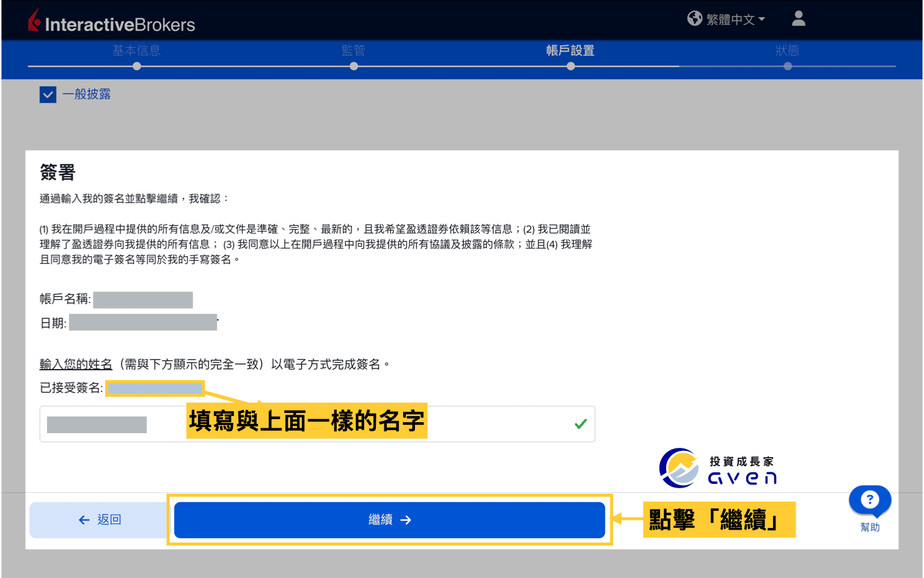Toggle the 一般披露 checkbox
This screenshot has width=924, height=578.
(x=48, y=94)
